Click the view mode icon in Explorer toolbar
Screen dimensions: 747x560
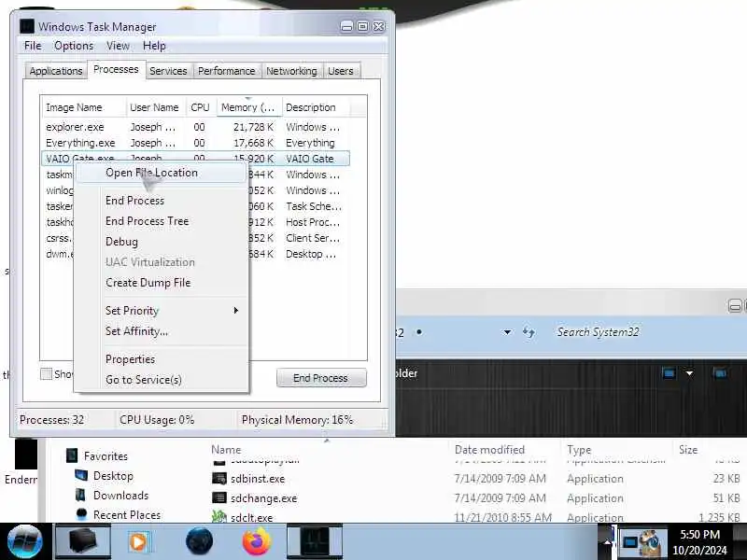tap(669, 372)
